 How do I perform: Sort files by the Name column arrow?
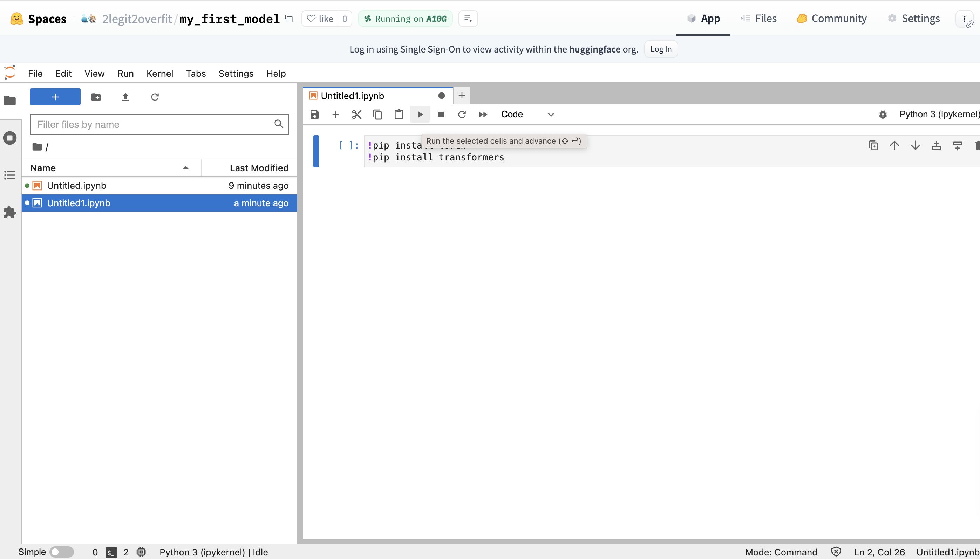[x=185, y=168]
